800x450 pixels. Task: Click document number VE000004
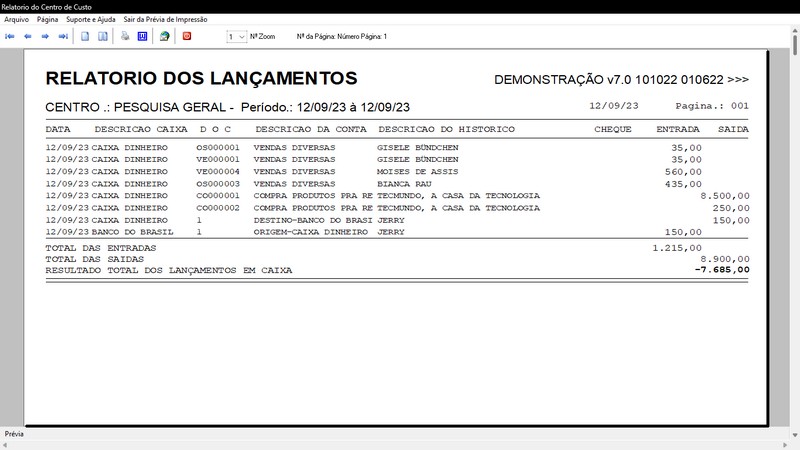point(218,171)
